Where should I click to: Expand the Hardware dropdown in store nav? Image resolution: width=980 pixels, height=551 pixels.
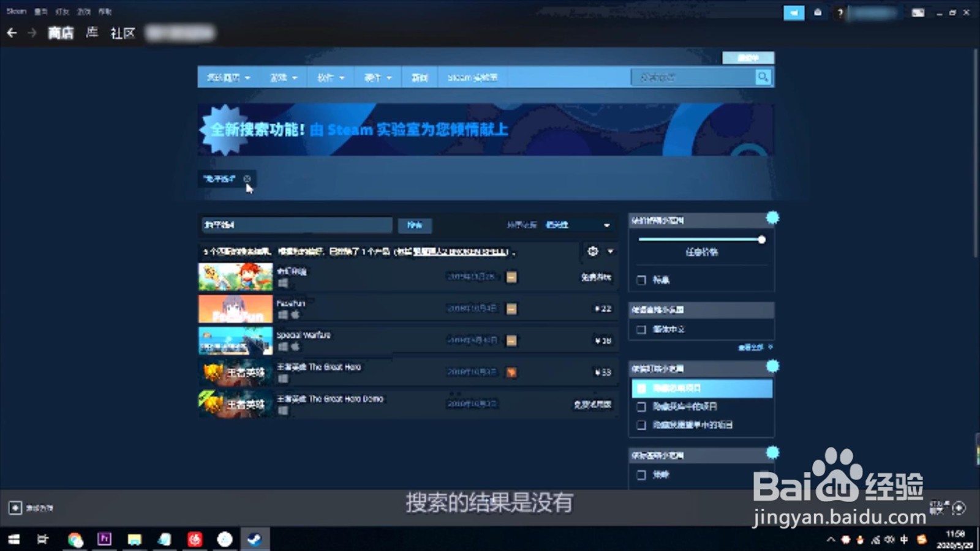(377, 78)
